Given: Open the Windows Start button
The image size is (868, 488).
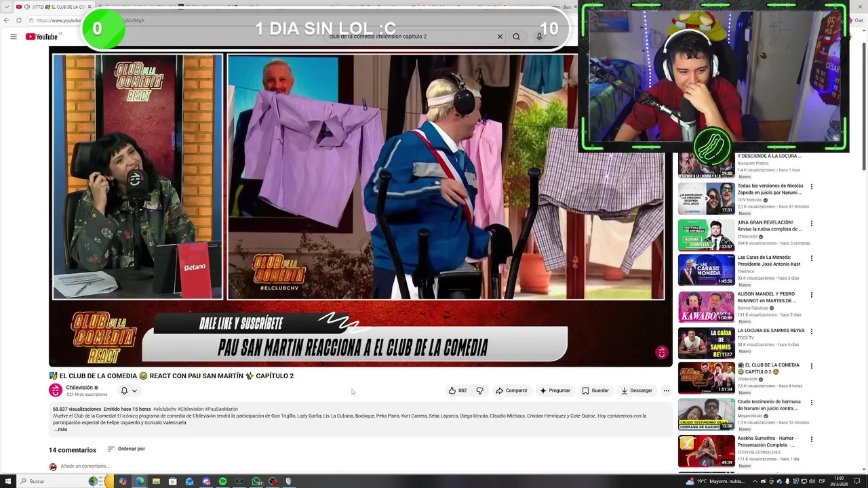Looking at the screenshot, I should pos(7,481).
